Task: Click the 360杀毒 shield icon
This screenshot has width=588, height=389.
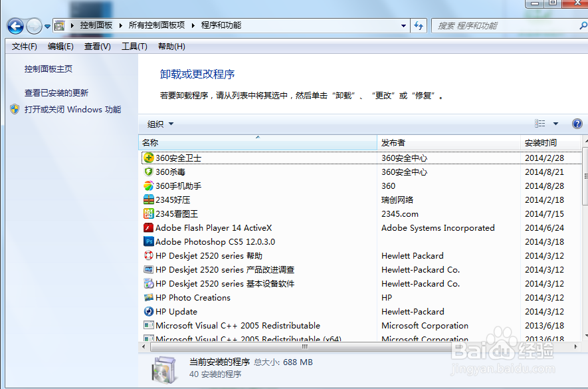Action: [149, 172]
